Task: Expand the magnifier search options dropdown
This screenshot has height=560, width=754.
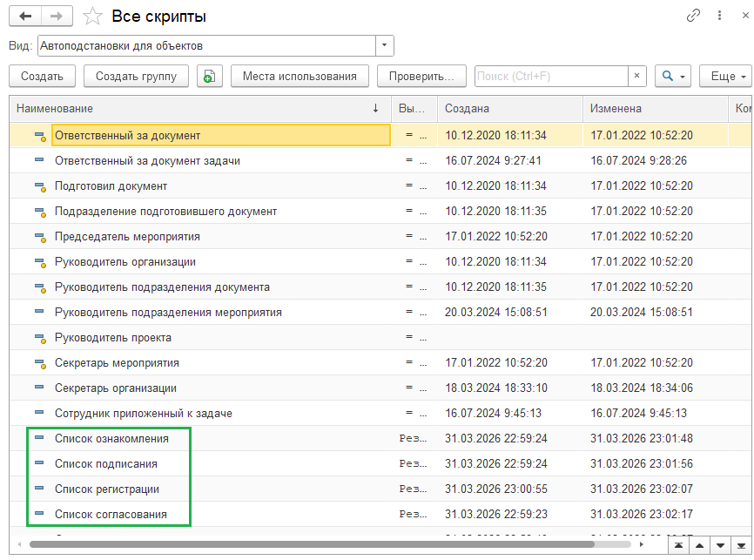Action: coord(673,77)
